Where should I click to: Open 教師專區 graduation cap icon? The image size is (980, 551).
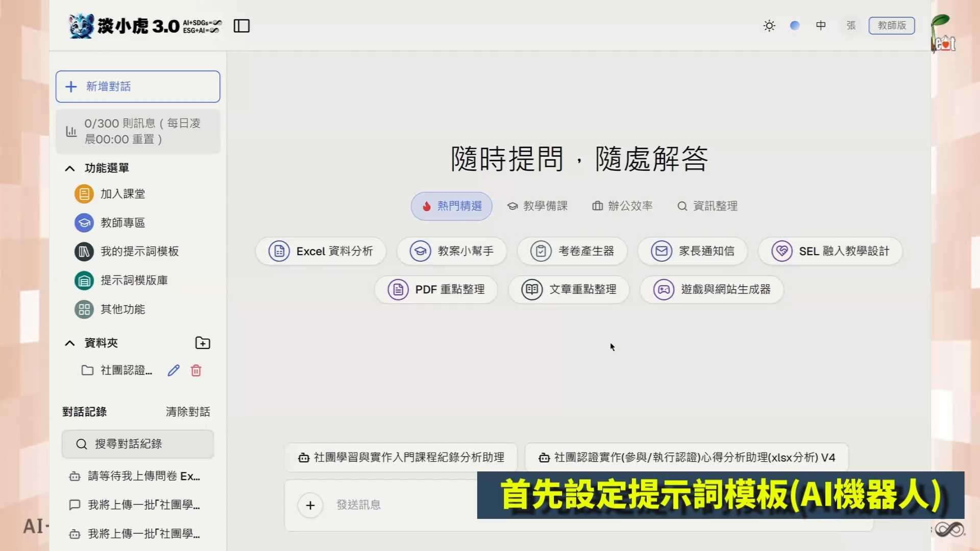[x=84, y=223]
